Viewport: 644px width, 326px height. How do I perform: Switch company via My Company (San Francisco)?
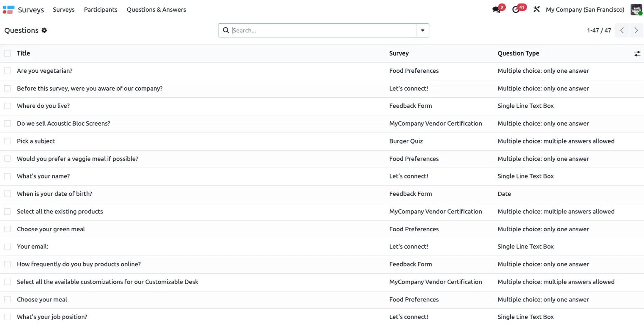pyautogui.click(x=585, y=10)
